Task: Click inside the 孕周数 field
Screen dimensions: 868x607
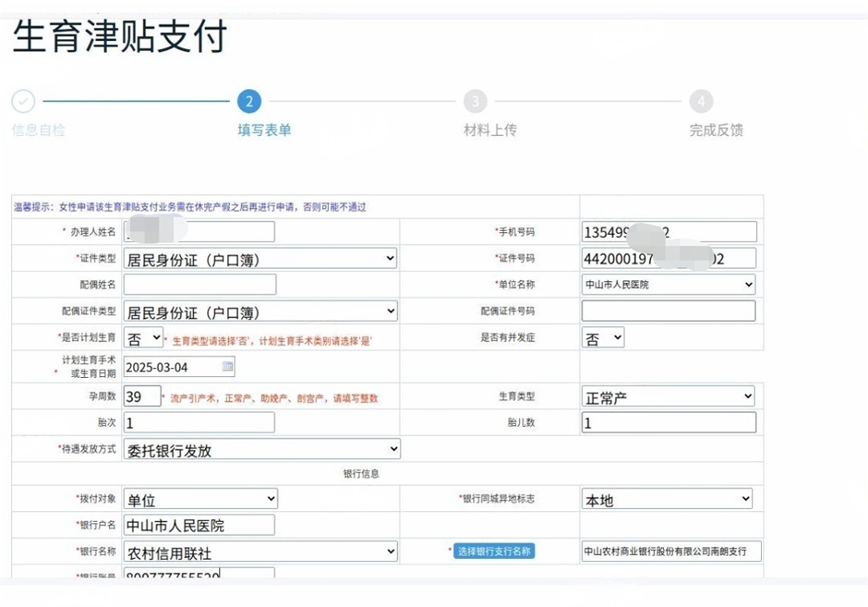Action: [x=142, y=396]
